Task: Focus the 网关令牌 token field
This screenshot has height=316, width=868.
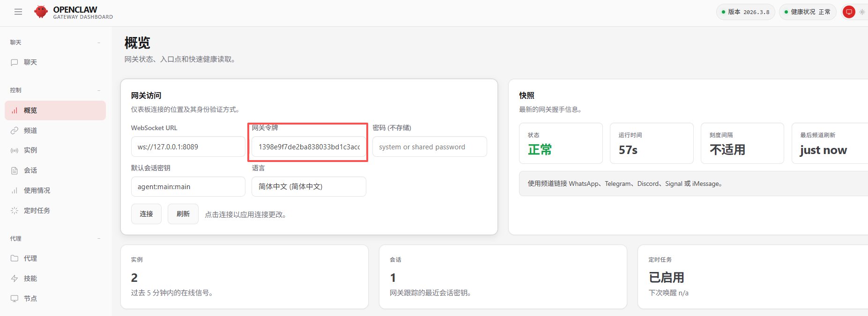Action: pyautogui.click(x=309, y=147)
